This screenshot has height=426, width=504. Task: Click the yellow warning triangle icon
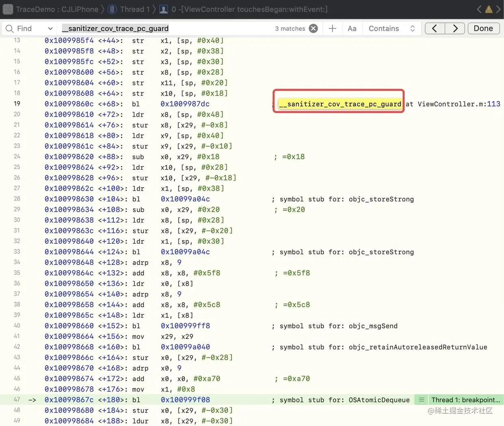pyautogui.click(x=489, y=9)
